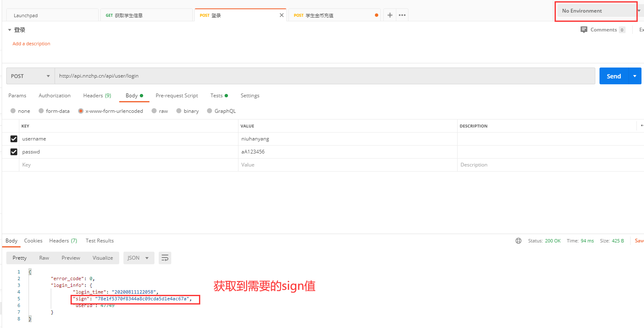
Task: Uncheck the passwd parameter checkbox
Action: [x=14, y=151]
